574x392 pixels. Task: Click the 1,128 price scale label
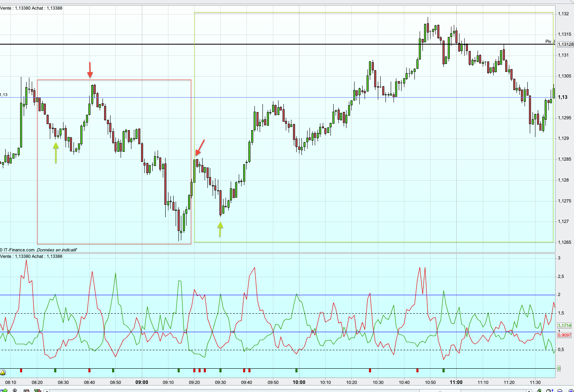pyautogui.click(x=564, y=180)
